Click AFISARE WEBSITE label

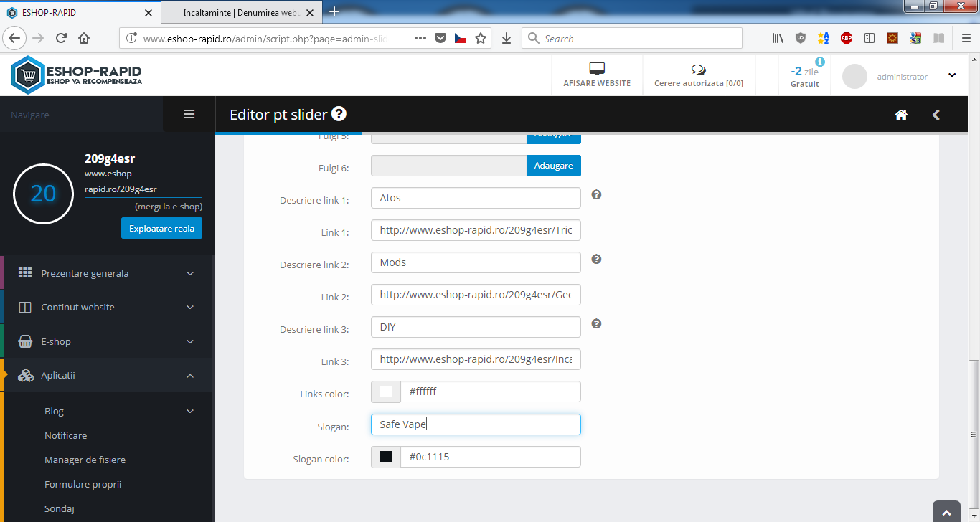[x=597, y=83]
